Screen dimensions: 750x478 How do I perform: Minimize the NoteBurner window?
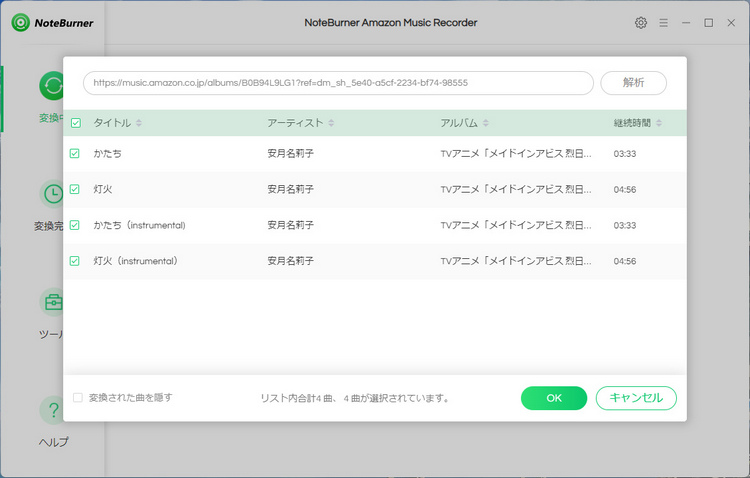686,22
